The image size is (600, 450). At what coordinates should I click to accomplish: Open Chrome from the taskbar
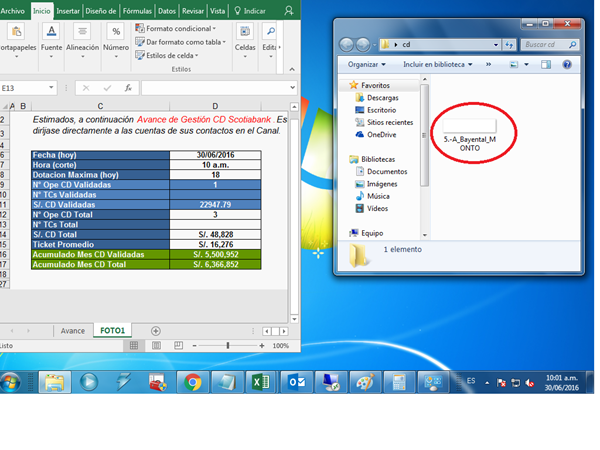[192, 382]
